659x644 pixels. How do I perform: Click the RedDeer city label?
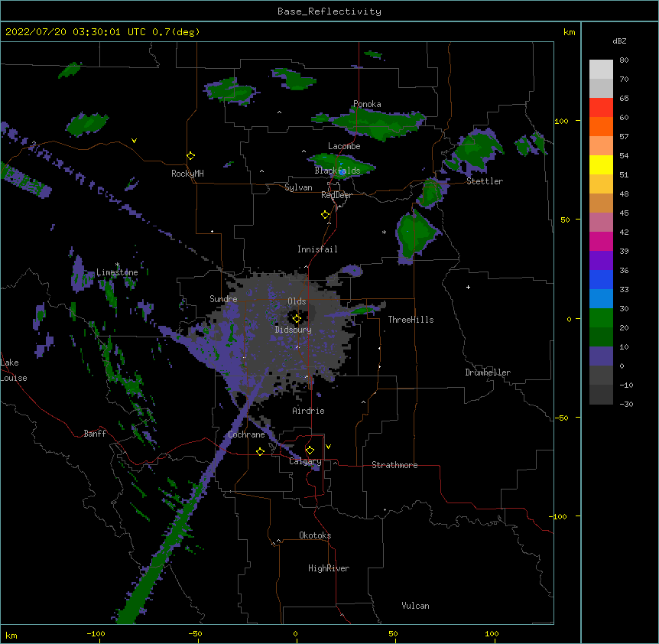click(336, 195)
